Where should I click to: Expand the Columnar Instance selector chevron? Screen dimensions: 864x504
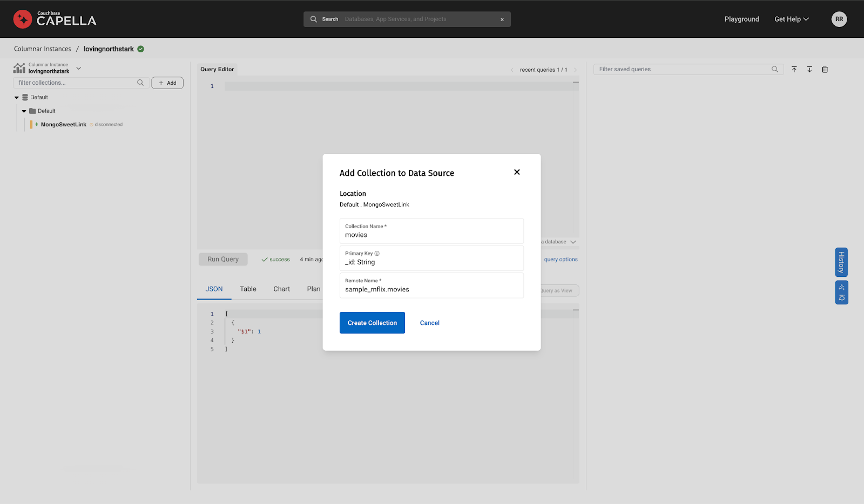point(79,68)
